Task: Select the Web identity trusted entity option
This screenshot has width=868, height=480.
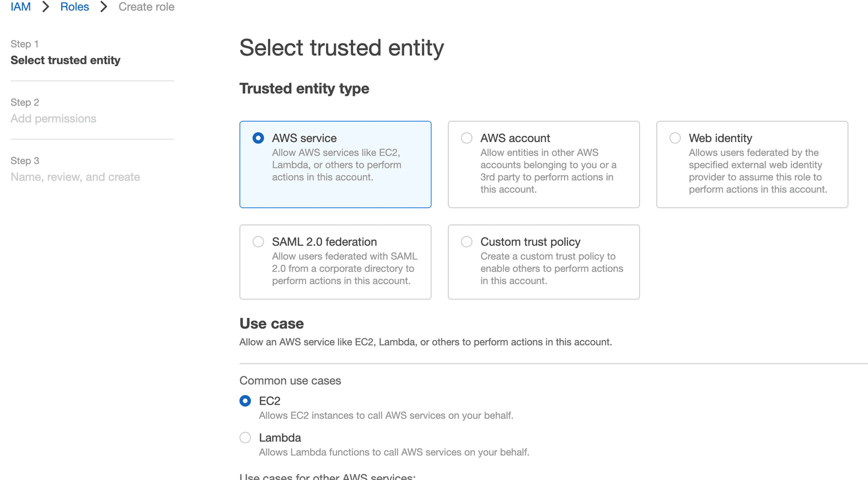Action: [x=674, y=138]
